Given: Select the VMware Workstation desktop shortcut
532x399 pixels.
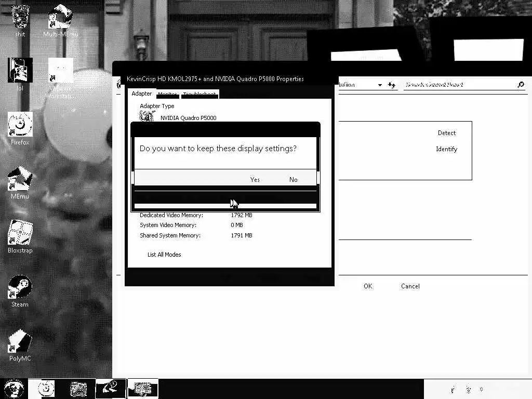Looking at the screenshot, I should 60,78.
